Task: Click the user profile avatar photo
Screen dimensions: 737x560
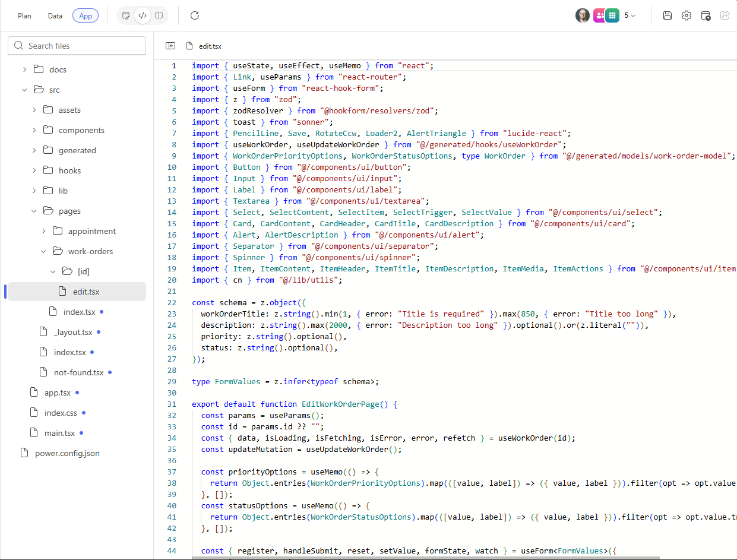Action: pos(583,15)
